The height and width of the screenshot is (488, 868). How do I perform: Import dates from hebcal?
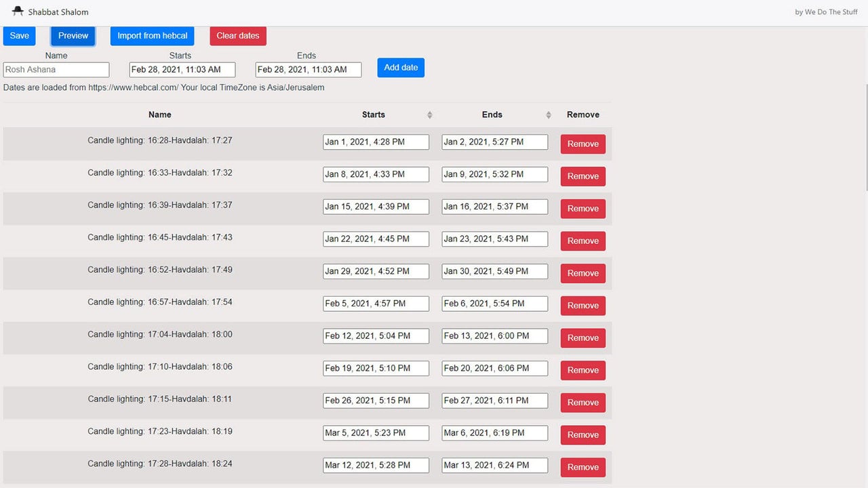(153, 36)
